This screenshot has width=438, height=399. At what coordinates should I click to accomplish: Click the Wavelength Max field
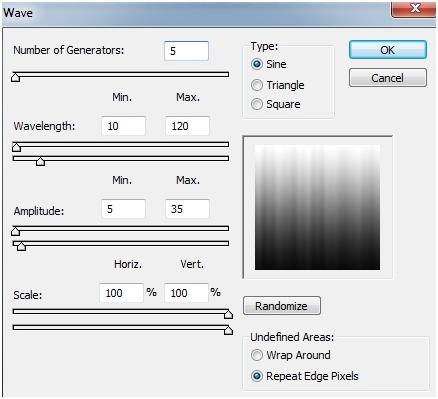point(187,126)
